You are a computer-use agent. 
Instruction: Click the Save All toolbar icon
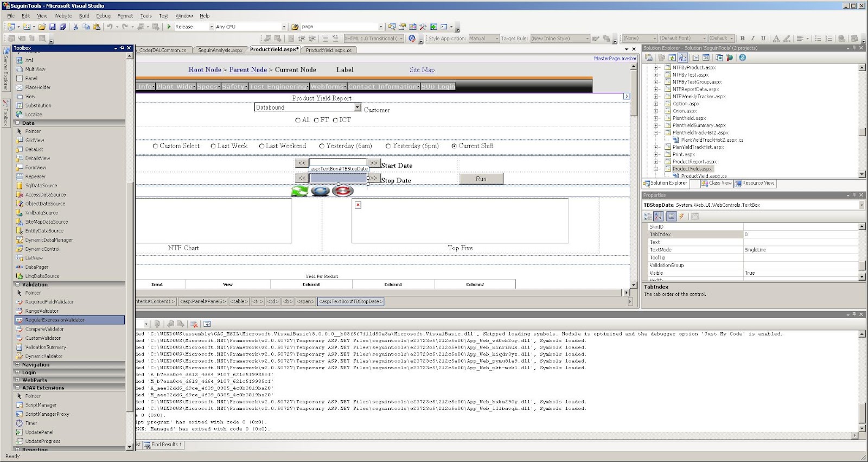coord(63,27)
